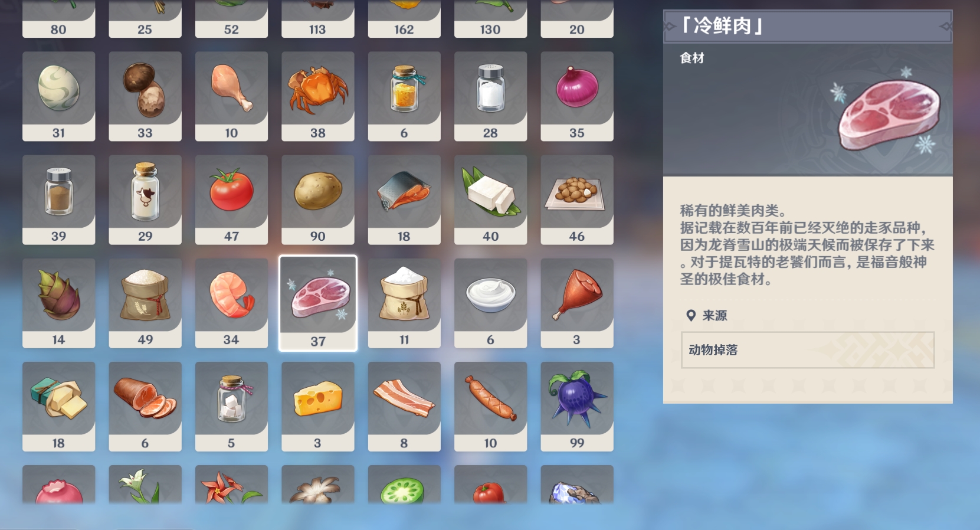Select the shrimp meat item with 34

pyautogui.click(x=231, y=303)
